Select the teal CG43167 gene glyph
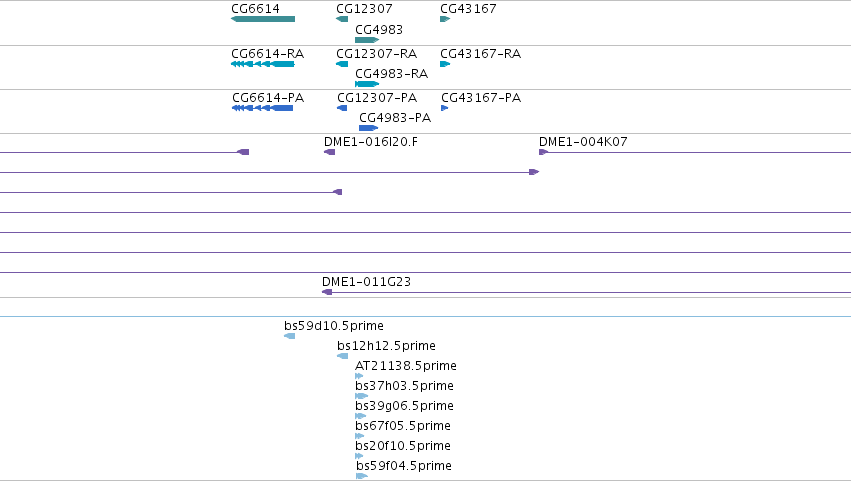Viewport: 851px width, 481px height. 445,19
